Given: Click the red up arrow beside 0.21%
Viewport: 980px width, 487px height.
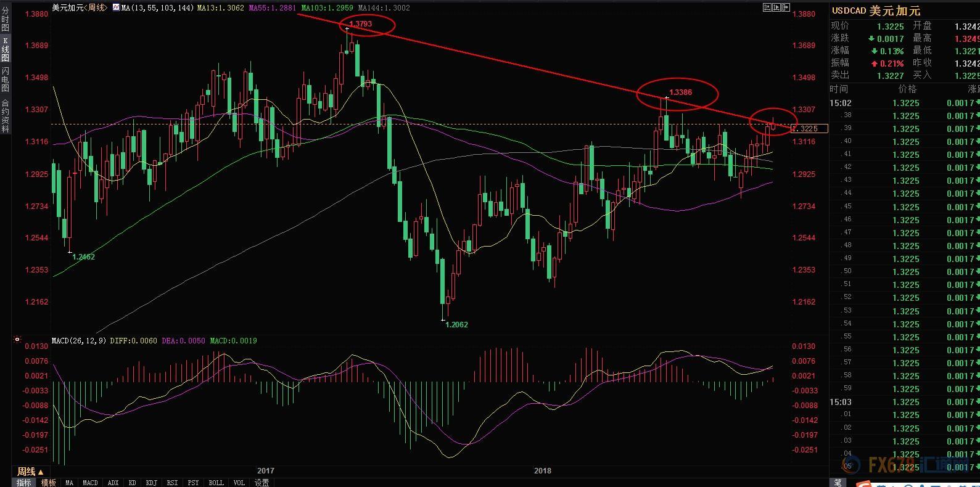Looking at the screenshot, I should pyautogui.click(x=875, y=63).
